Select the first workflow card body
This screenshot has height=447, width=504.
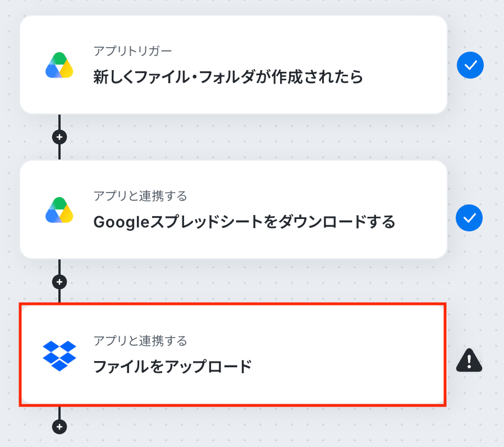click(233, 65)
